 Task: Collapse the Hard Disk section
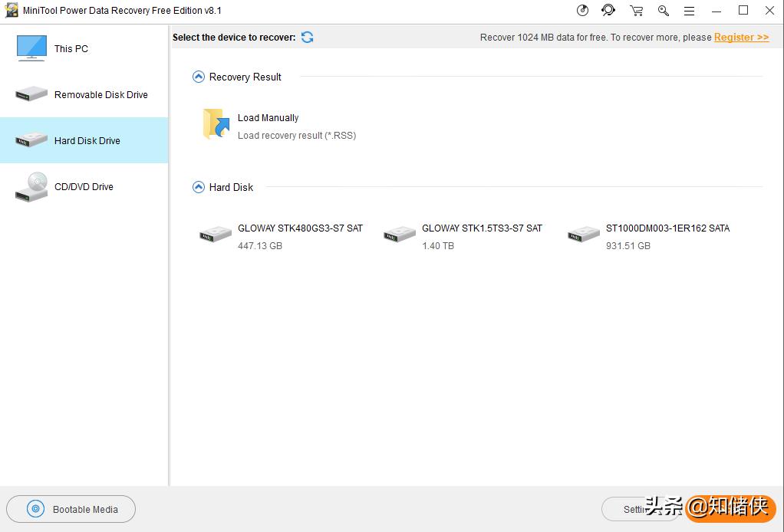[199, 187]
